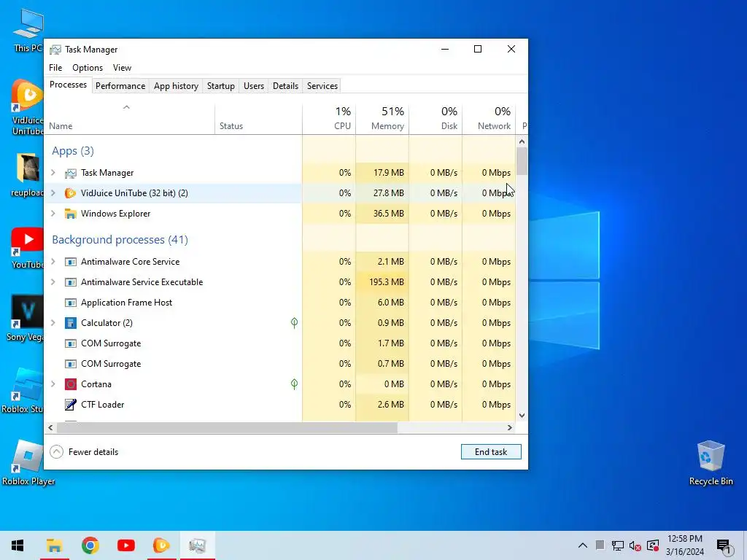Open the Options menu
Viewport: 747px width, 560px height.
[88, 68]
